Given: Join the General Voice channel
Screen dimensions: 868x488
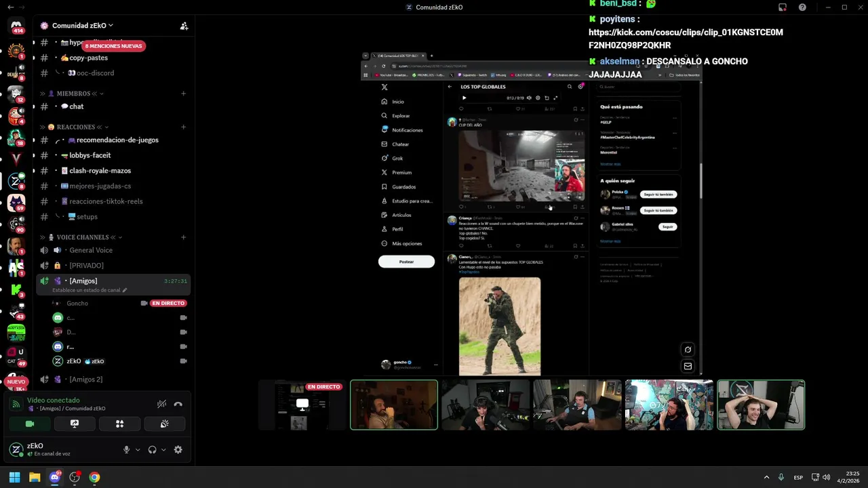Looking at the screenshot, I should tap(91, 250).
